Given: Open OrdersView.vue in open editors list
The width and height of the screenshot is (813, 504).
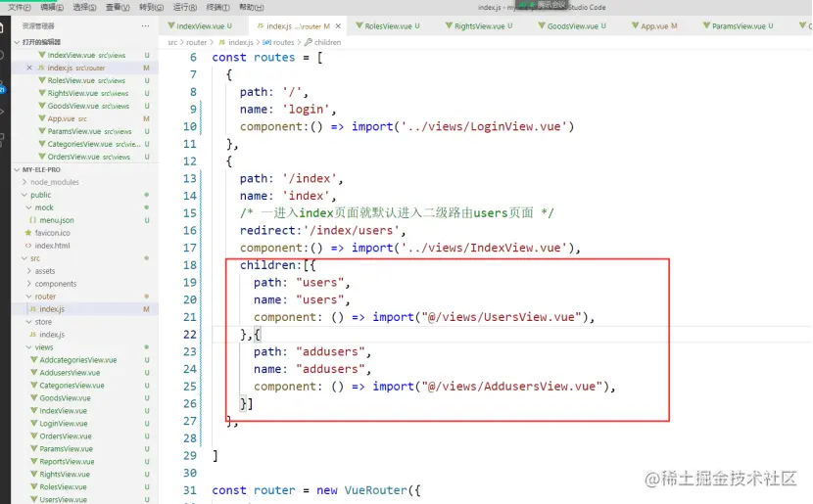Looking at the screenshot, I should click(x=84, y=157).
